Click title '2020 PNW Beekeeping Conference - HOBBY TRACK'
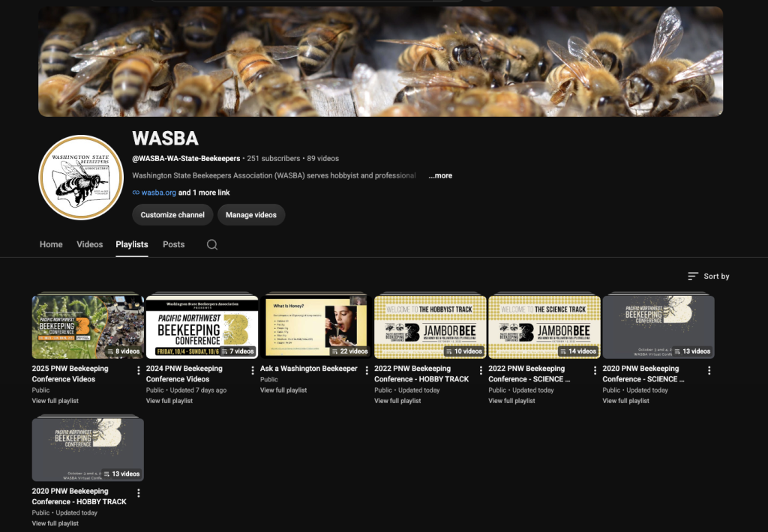This screenshot has height=532, width=768. pyautogui.click(x=79, y=496)
